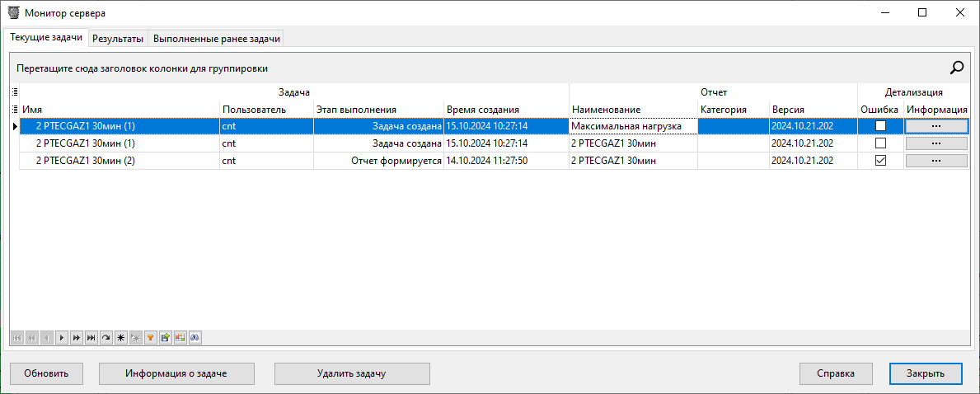This screenshot has height=394, width=980.
Task: Minimize the Монитор сервера window
Action: 886,12
